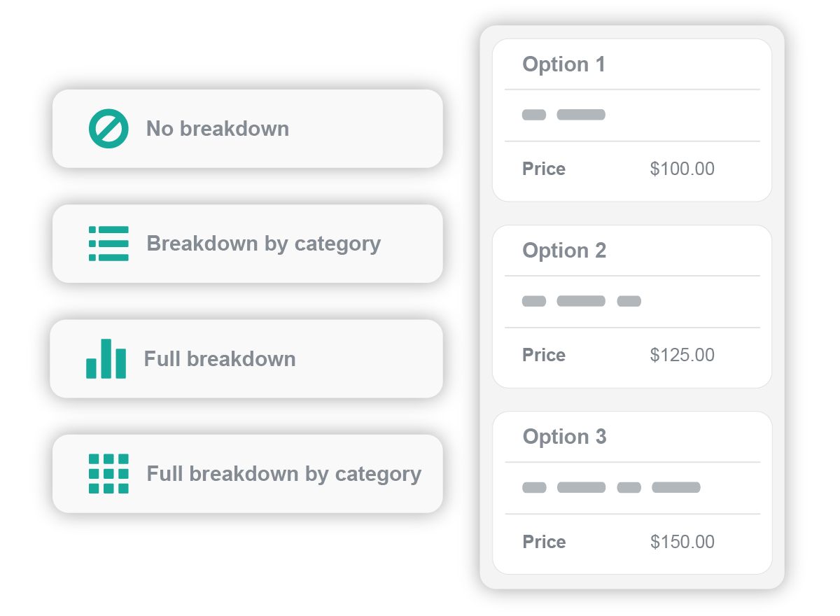840x616 pixels.
Task: Click the No breakdown circle-slash icon
Action: [109, 129]
